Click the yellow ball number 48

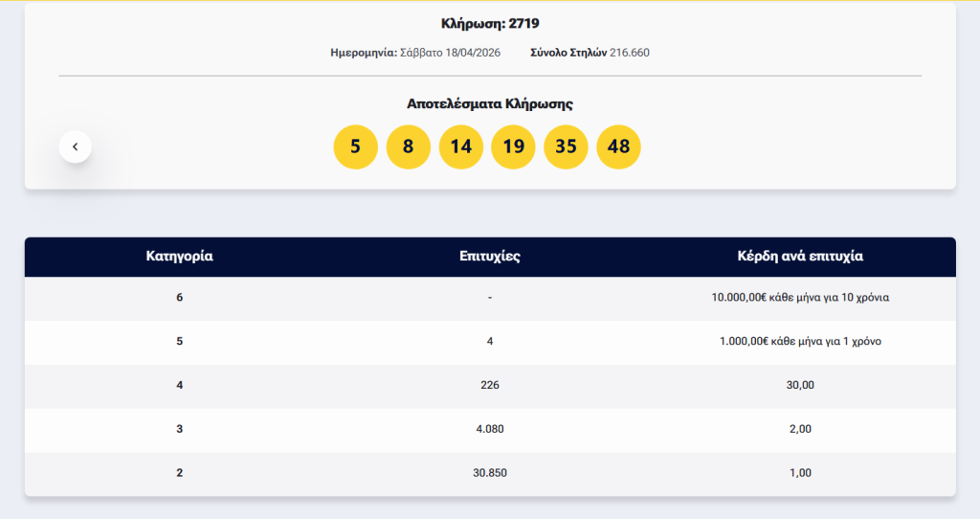(618, 147)
